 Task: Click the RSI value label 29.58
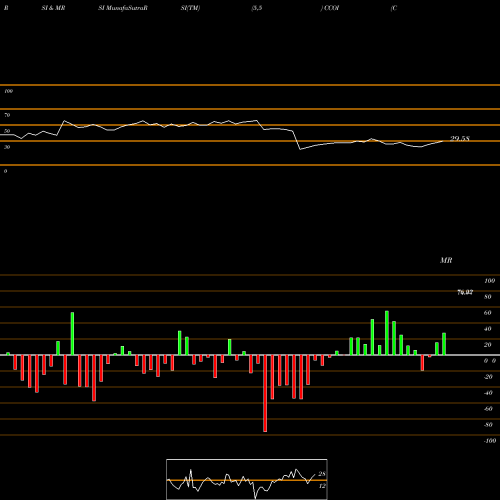point(460,139)
